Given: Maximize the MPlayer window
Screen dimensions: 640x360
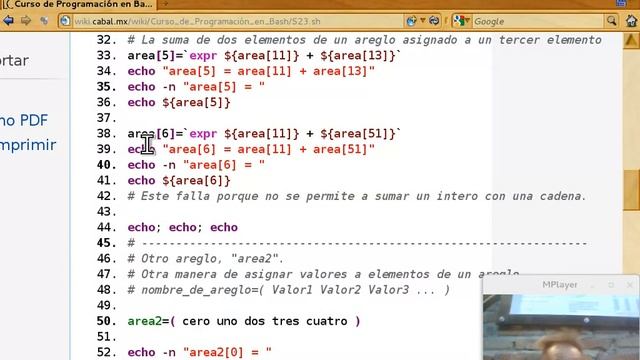Looking at the screenshot, I should point(611,285).
